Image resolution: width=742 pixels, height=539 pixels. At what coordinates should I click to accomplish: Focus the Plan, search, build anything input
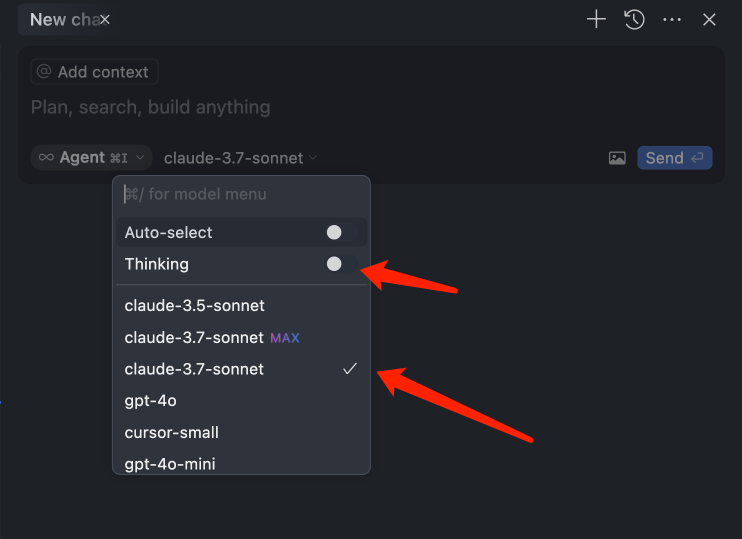(300, 107)
